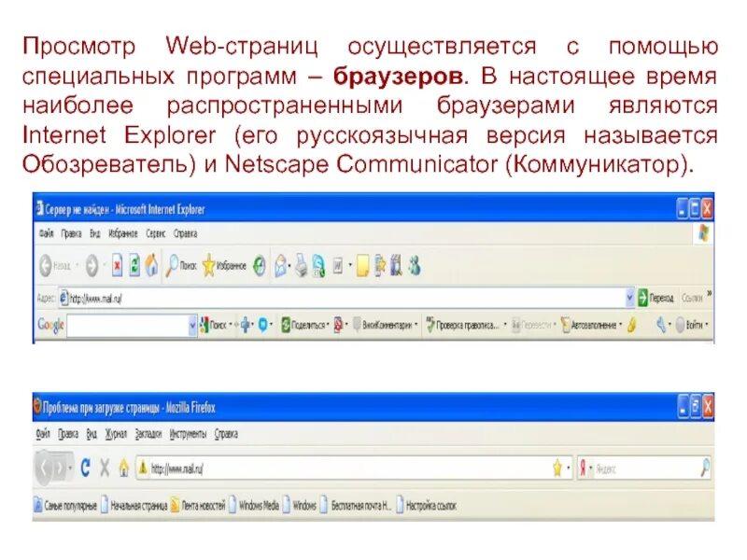Click the Forward arrow in Internet Explorer
Image resolution: width=747 pixels, height=560 pixels.
pyautogui.click(x=92, y=266)
